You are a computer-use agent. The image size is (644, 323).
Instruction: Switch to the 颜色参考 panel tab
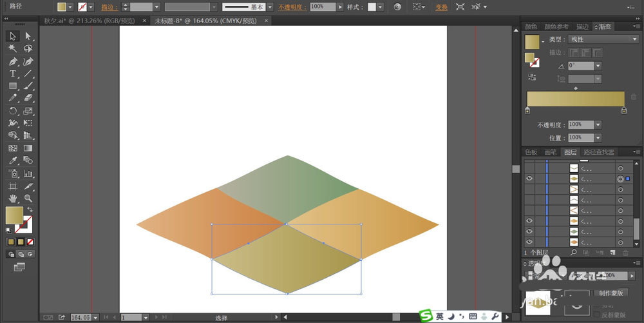(x=556, y=26)
